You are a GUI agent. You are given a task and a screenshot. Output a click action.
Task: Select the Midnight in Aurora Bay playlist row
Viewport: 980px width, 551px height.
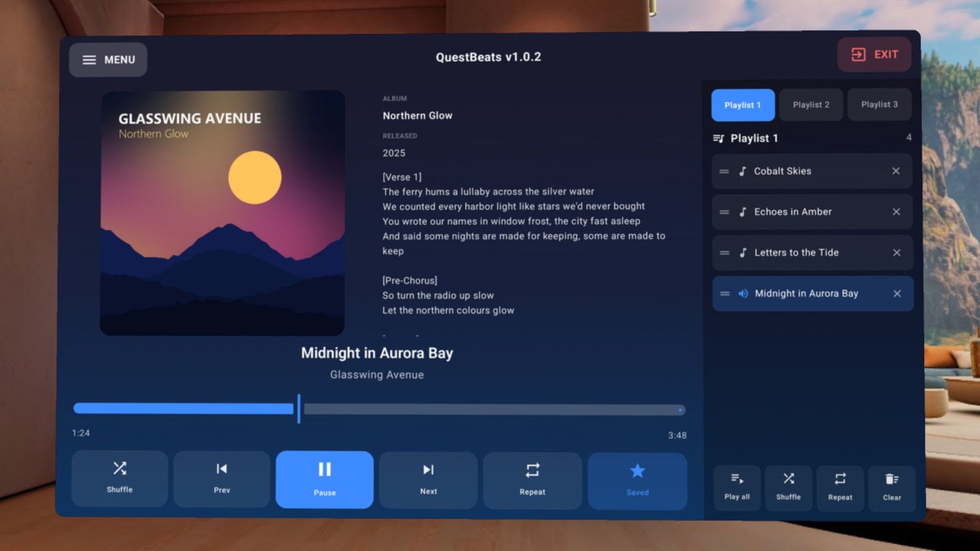pyautogui.click(x=813, y=294)
